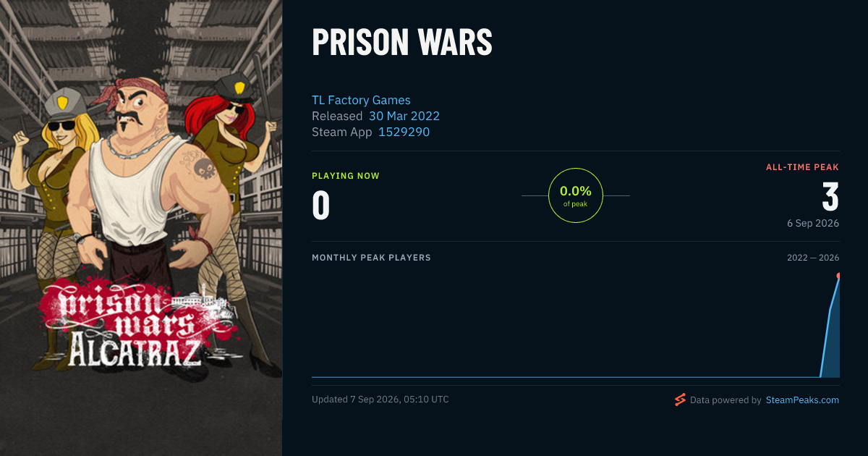
Task: Click Steam App ID 1529290
Action: (404, 132)
